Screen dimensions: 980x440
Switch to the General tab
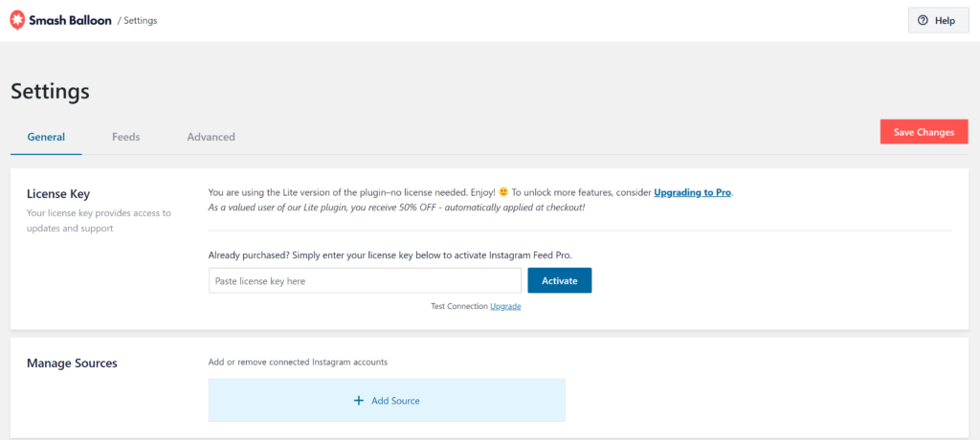(46, 137)
